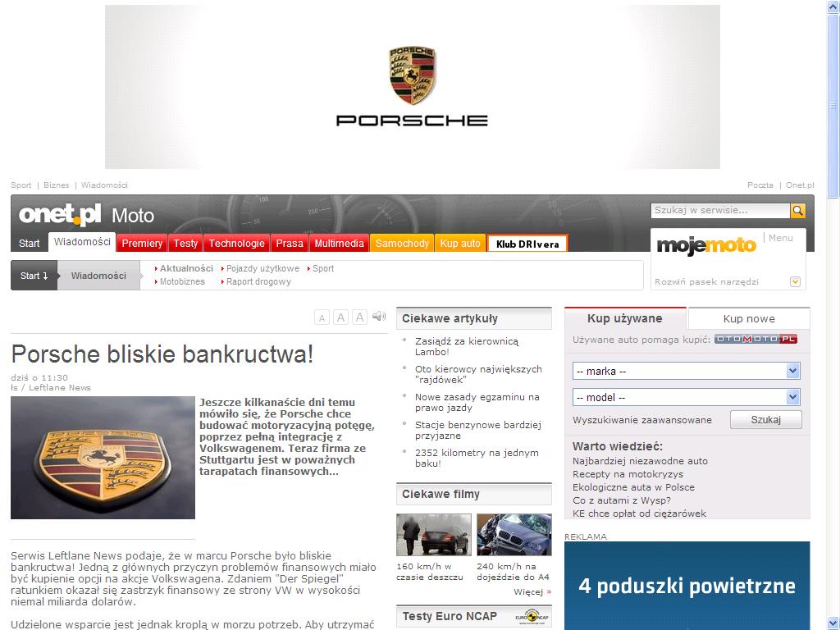
Task: Open Najbardziej niezawodne auto link
Action: click(x=640, y=461)
